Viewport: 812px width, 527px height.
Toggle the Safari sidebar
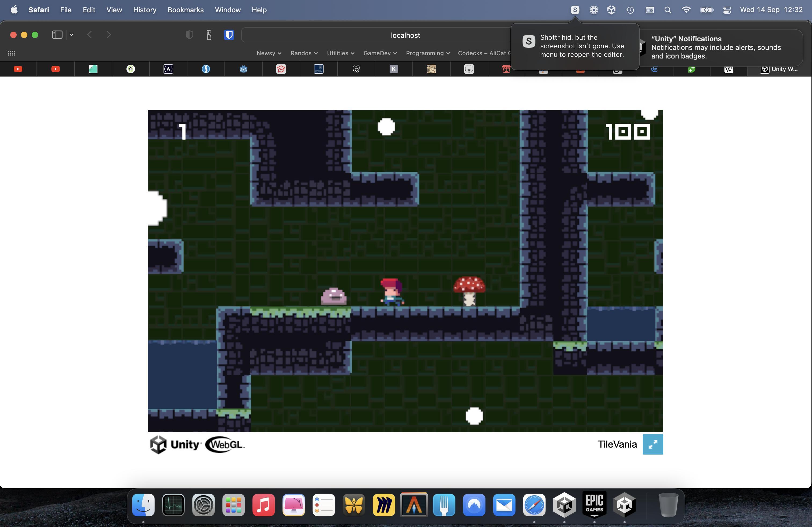click(x=57, y=35)
